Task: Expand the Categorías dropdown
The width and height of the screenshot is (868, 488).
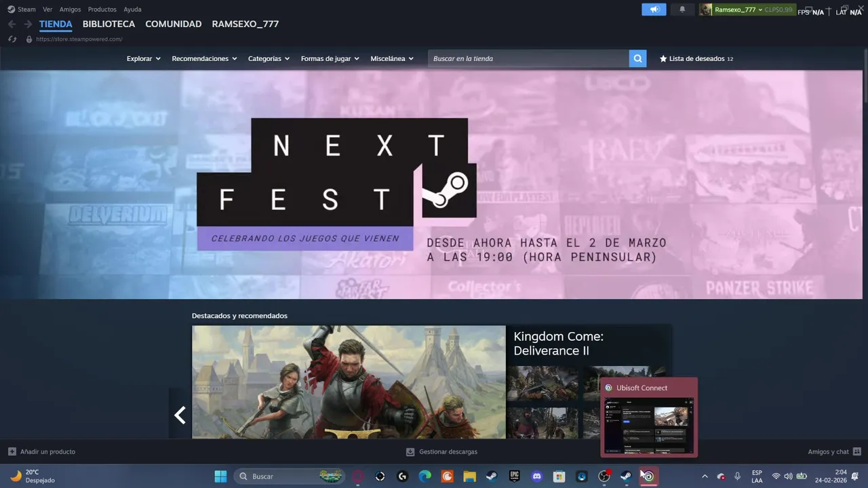Action: [269, 58]
